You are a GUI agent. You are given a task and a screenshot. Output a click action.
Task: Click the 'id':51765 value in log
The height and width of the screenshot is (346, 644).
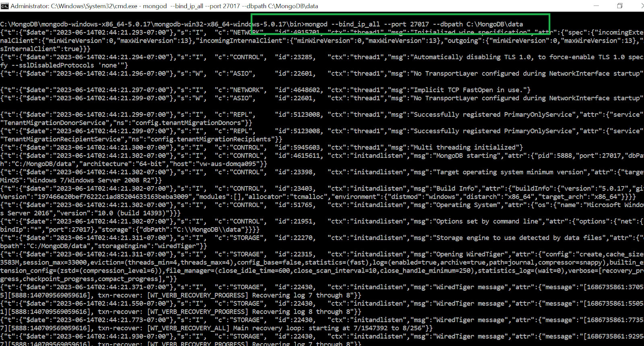[294, 205]
